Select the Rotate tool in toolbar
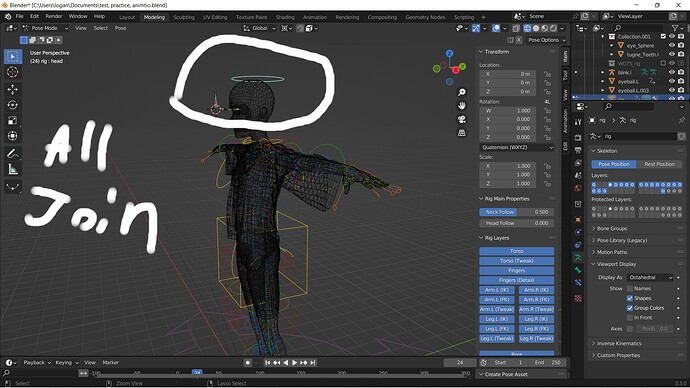The width and height of the screenshot is (690, 388). point(13,105)
